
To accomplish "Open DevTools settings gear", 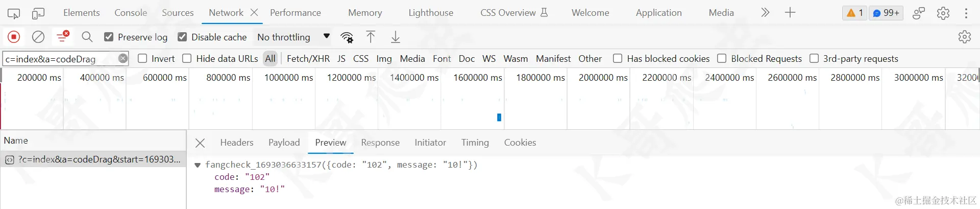I will (x=943, y=13).
